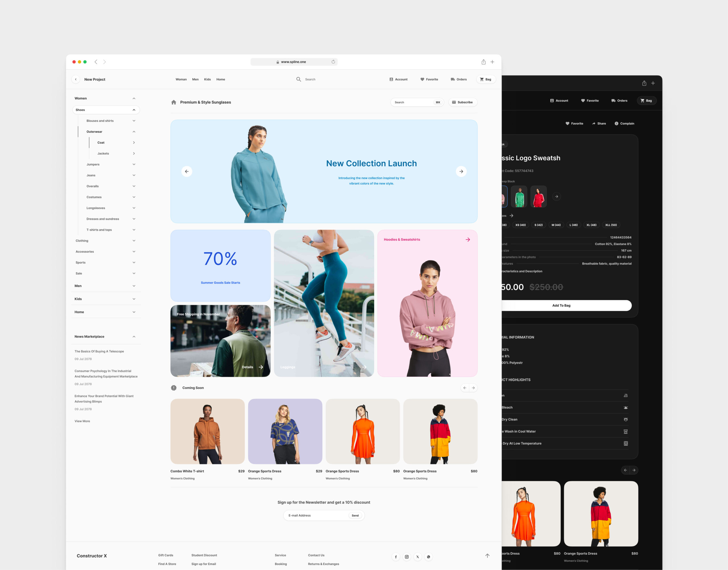728x570 pixels.
Task: Open the X social link in the footer
Action: 417,557
